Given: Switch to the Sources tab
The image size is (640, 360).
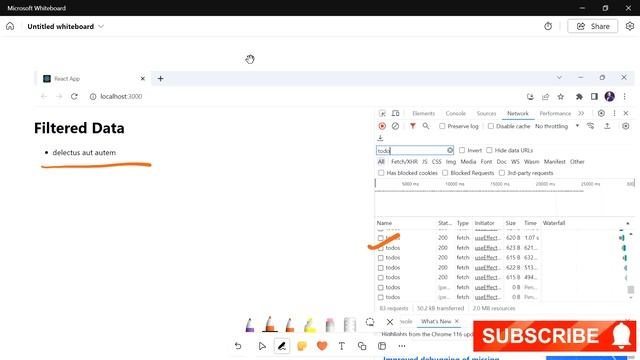Looking at the screenshot, I should [487, 113].
